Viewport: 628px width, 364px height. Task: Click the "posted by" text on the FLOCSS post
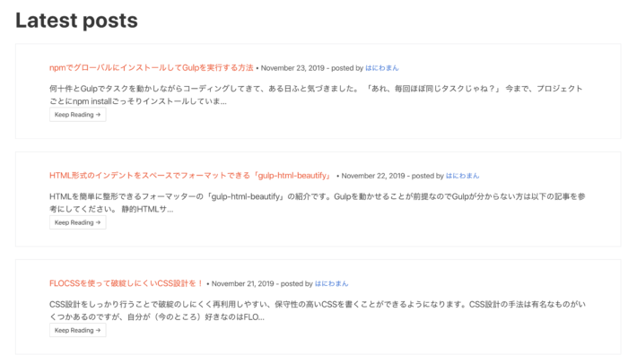[297, 283]
